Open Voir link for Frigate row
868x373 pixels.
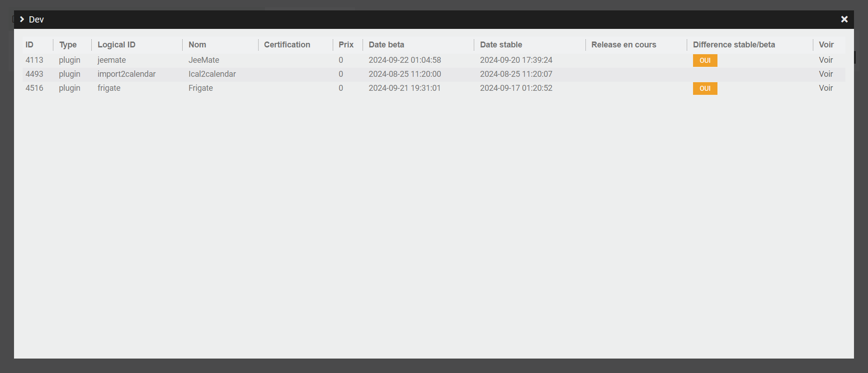(826, 88)
